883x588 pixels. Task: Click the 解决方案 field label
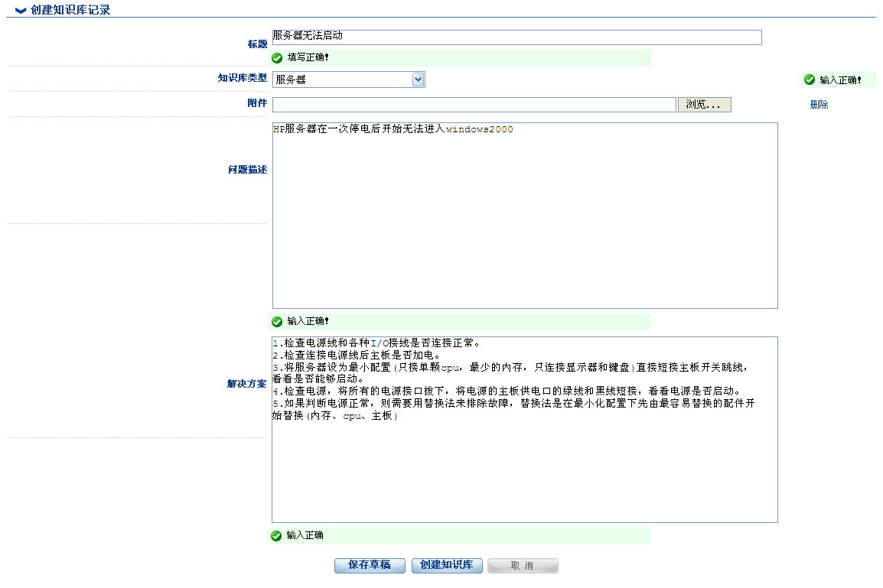coord(246,384)
